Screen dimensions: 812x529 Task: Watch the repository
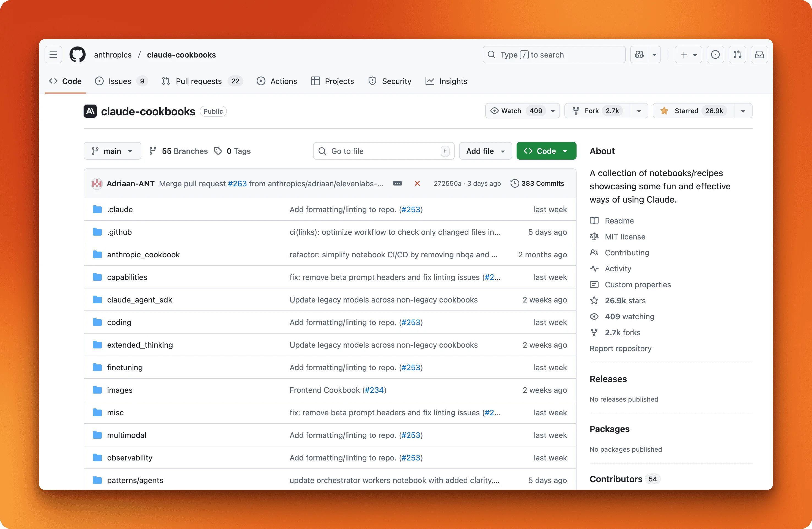pos(512,111)
